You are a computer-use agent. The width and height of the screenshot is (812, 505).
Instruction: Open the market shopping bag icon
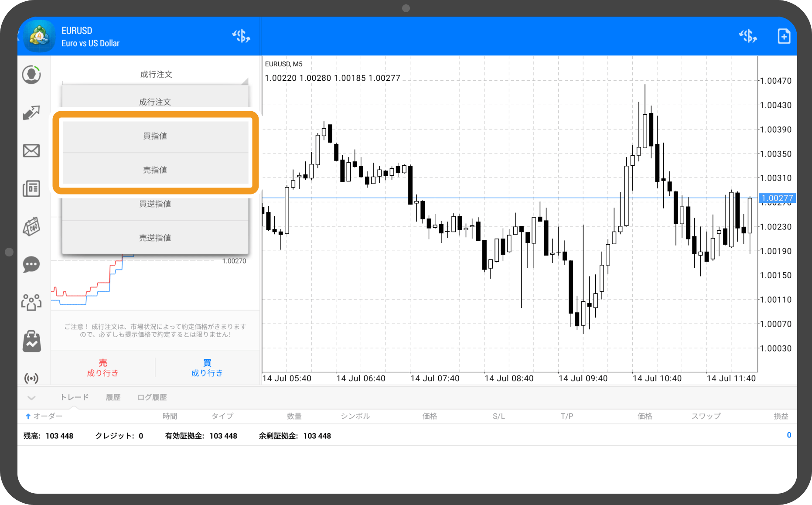tap(31, 341)
